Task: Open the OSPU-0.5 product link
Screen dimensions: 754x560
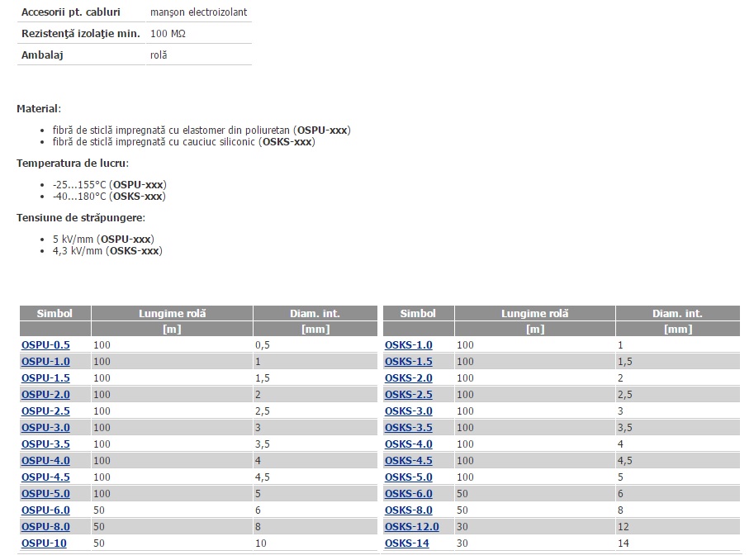Action: 45,345
